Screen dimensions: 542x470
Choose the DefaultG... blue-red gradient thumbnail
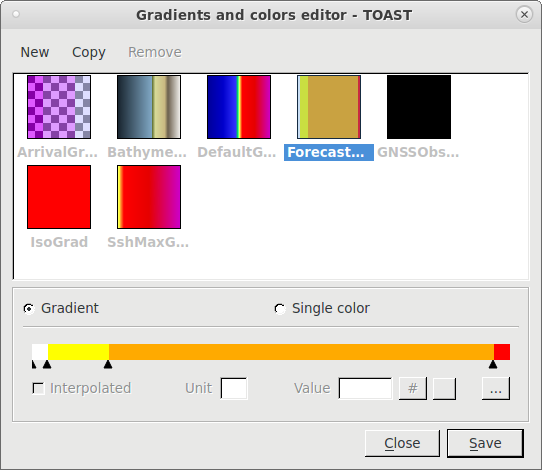239,107
